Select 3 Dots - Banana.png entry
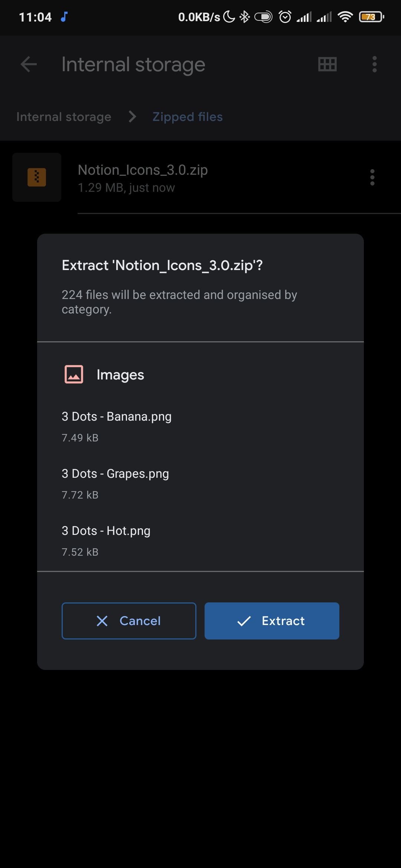The image size is (401, 868). tap(117, 426)
